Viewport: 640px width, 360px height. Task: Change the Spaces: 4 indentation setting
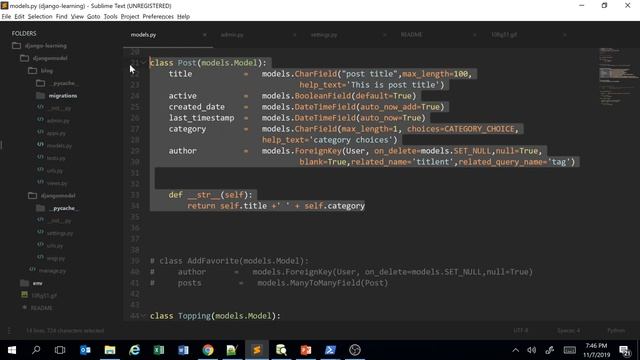568,330
